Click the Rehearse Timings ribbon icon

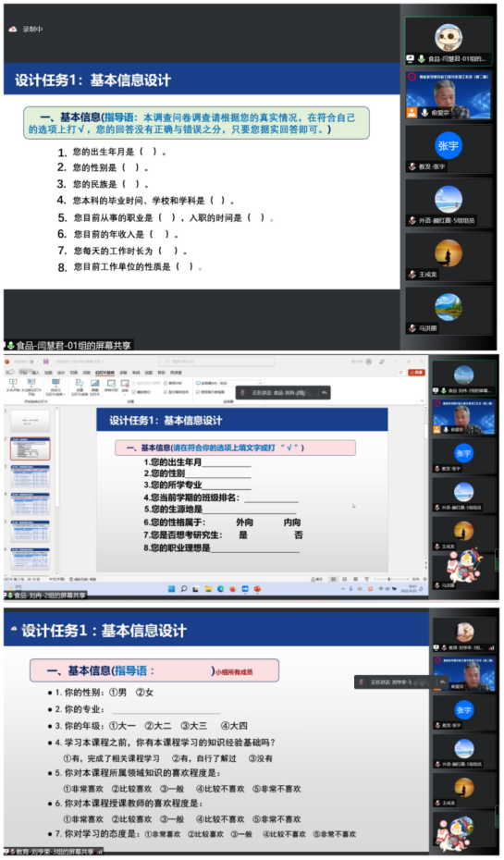point(111,386)
